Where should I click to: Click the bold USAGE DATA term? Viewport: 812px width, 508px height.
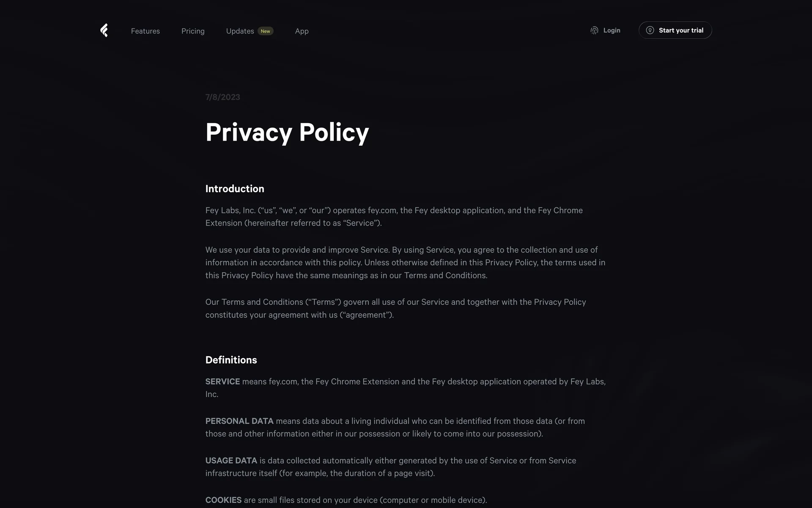pyautogui.click(x=231, y=461)
